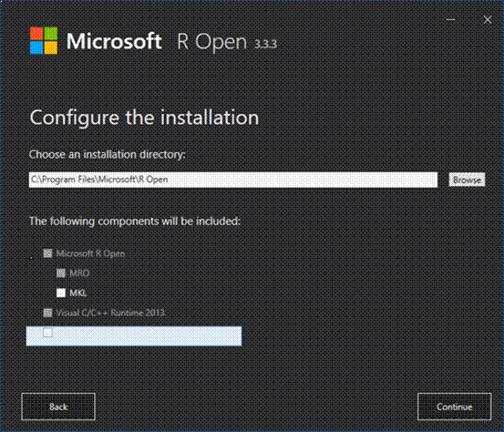Select the MKL tree item label

point(77,293)
